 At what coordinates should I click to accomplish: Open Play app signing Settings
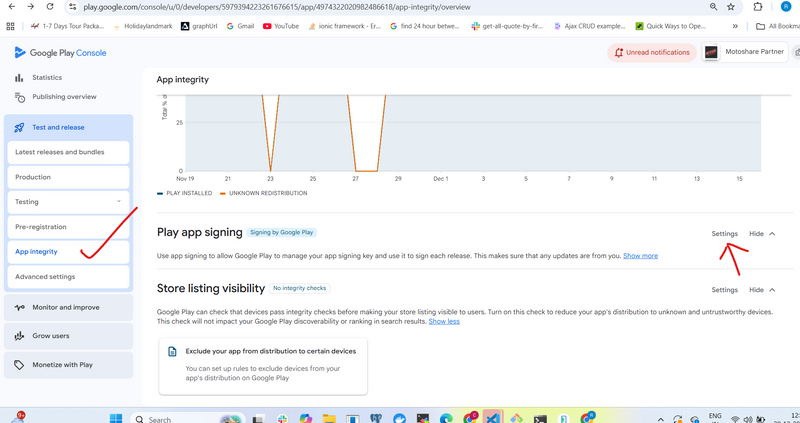click(724, 233)
